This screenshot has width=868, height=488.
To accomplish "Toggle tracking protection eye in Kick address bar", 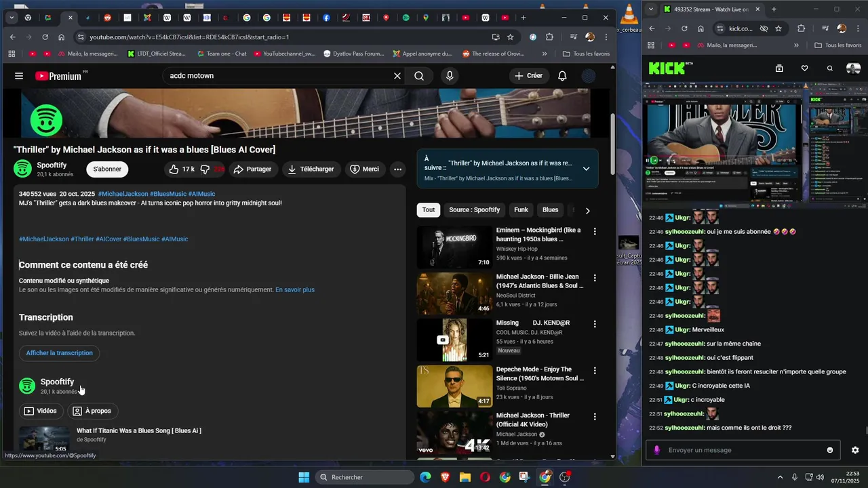I will click(764, 28).
